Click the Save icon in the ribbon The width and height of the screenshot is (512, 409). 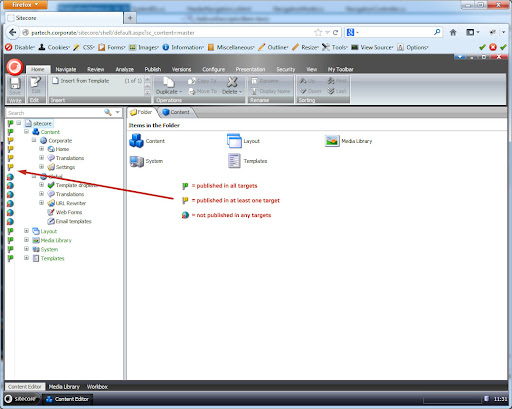(15, 83)
